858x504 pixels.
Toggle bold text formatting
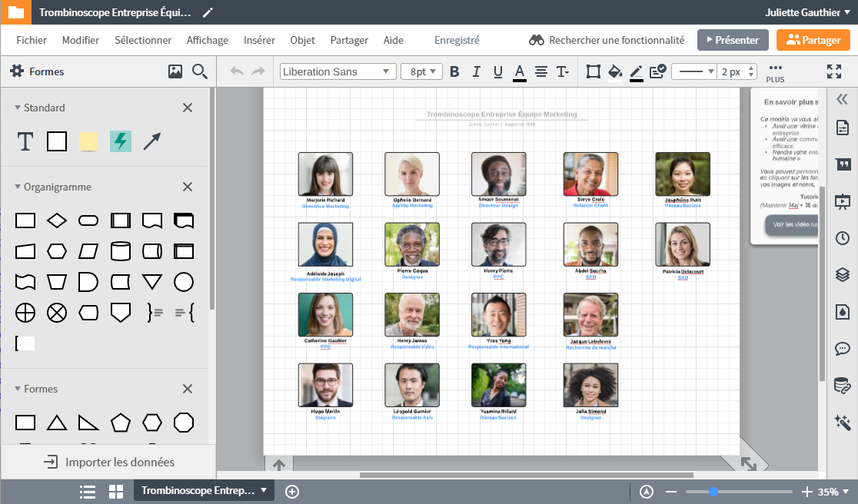pyautogui.click(x=454, y=71)
